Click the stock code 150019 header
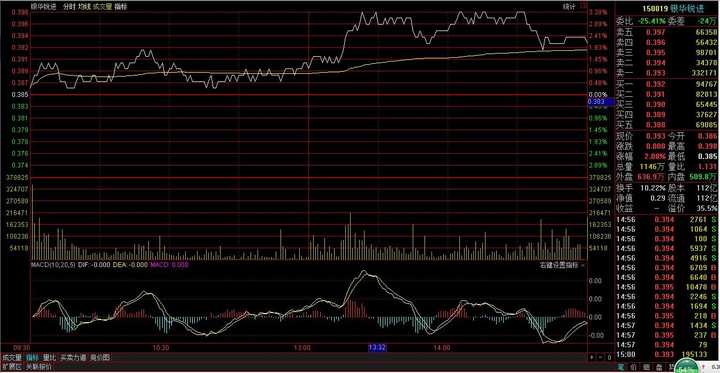Viewport: 720px width, 373px height. (x=654, y=9)
